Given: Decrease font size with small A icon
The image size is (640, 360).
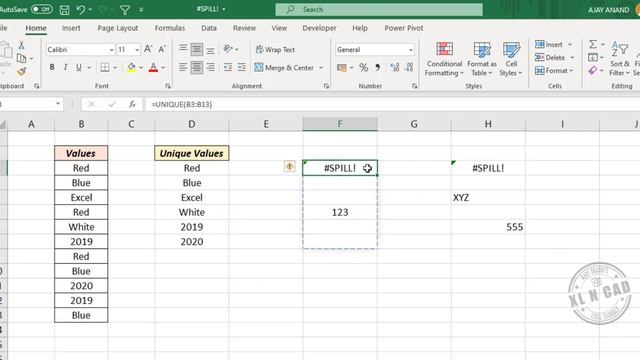Looking at the screenshot, I should tap(162, 49).
